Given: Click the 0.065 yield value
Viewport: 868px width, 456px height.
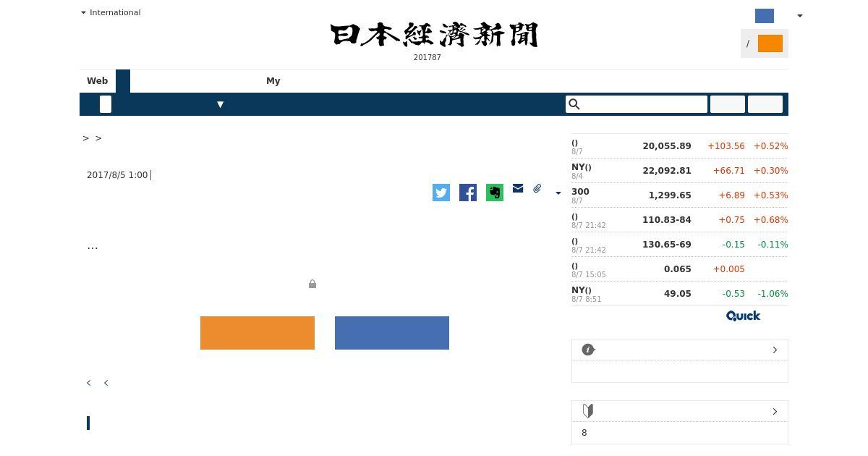Looking at the screenshot, I should [678, 269].
